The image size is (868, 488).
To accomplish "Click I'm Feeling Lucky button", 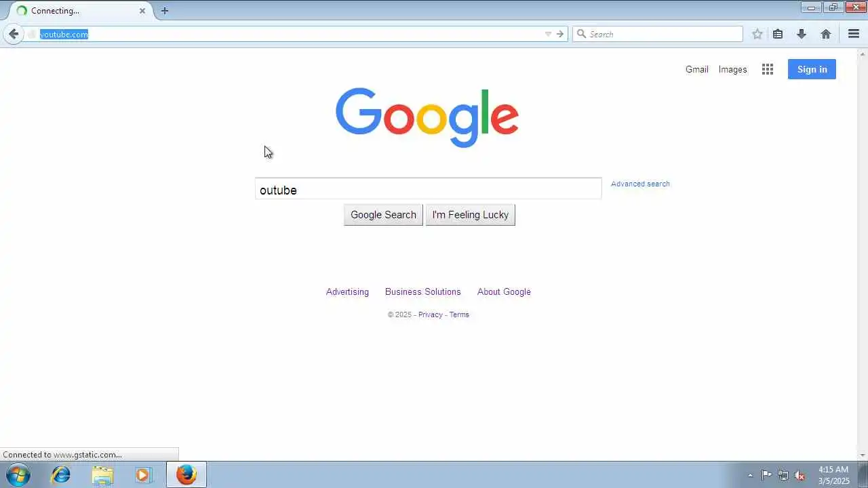I will tap(470, 215).
